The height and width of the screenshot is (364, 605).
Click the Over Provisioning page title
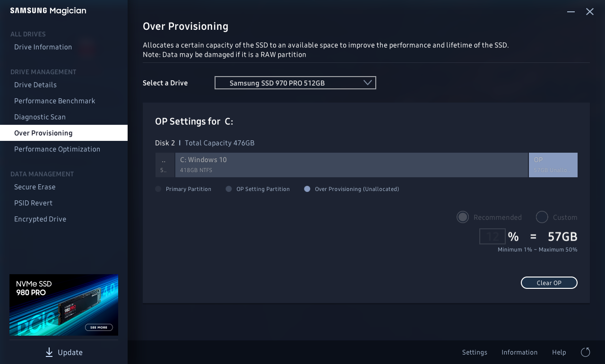[x=186, y=26]
